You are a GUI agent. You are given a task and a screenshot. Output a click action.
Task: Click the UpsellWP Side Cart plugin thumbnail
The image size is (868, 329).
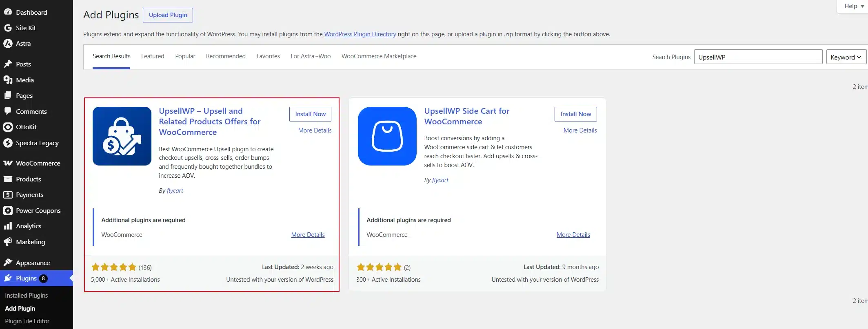pyautogui.click(x=387, y=136)
